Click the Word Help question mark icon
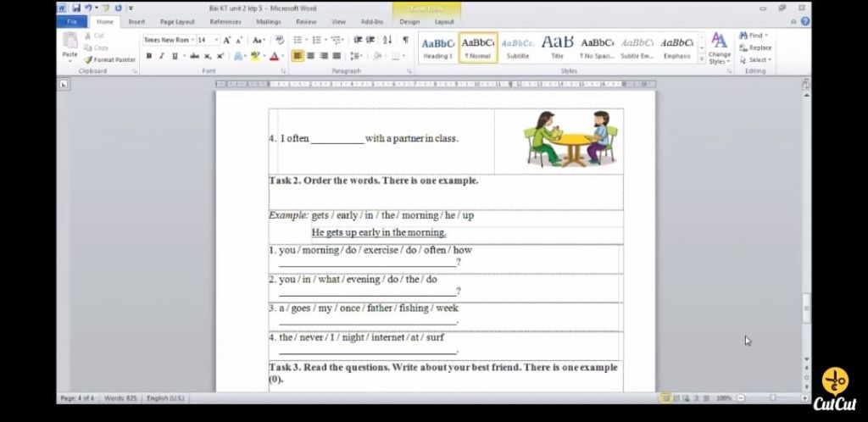This screenshot has width=868, height=422. point(805,21)
